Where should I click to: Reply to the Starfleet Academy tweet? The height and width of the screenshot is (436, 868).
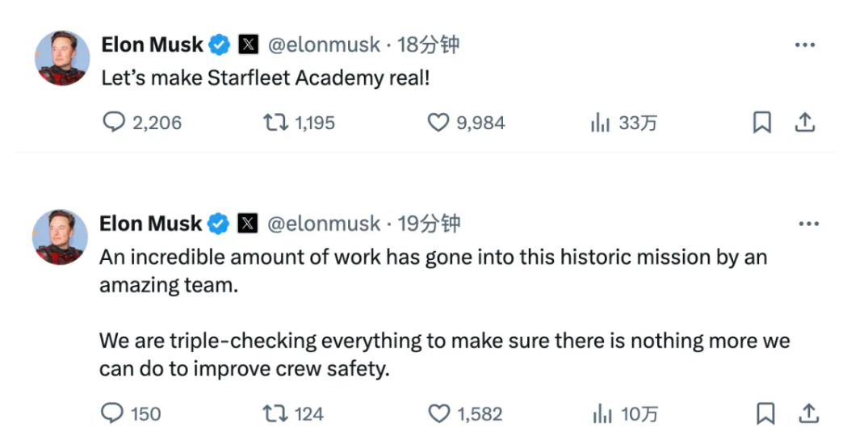[x=115, y=123]
